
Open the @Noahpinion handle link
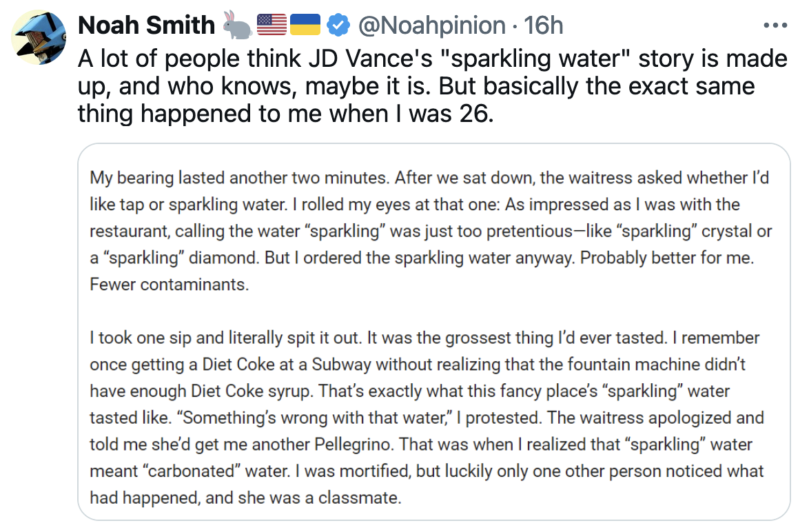pos(432,25)
